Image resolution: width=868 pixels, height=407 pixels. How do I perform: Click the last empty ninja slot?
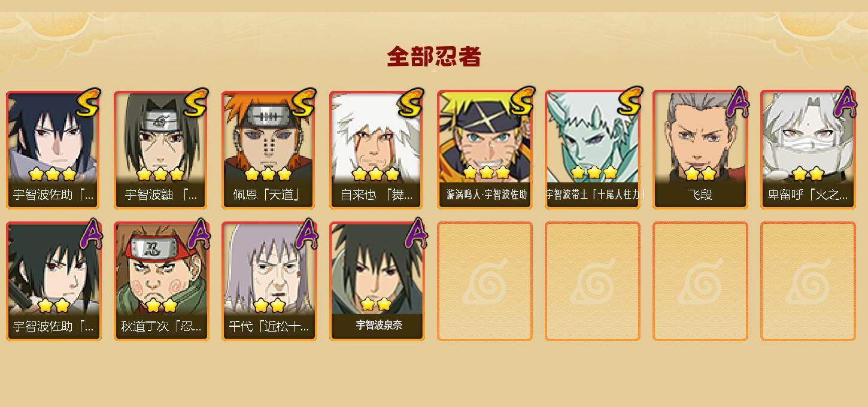pyautogui.click(x=808, y=281)
